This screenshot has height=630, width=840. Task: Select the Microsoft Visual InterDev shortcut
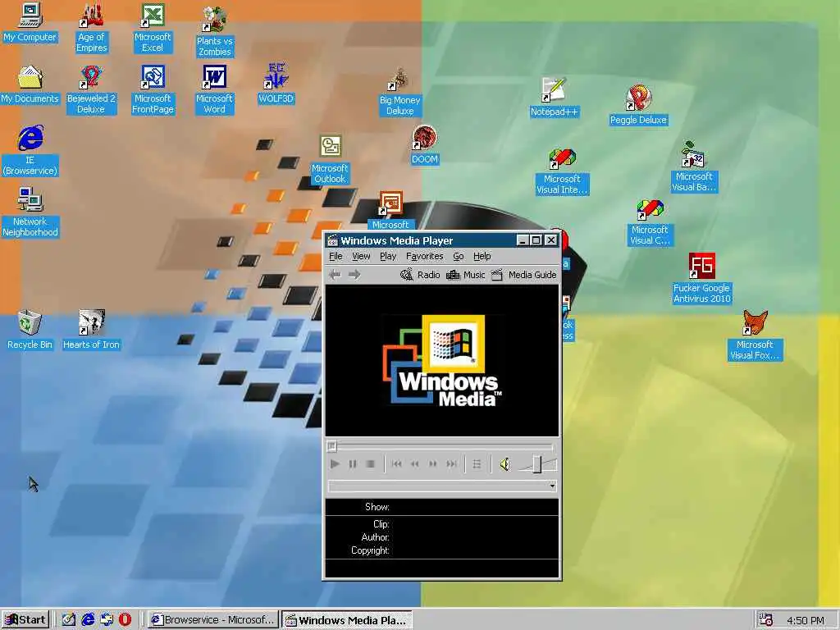pyautogui.click(x=562, y=171)
